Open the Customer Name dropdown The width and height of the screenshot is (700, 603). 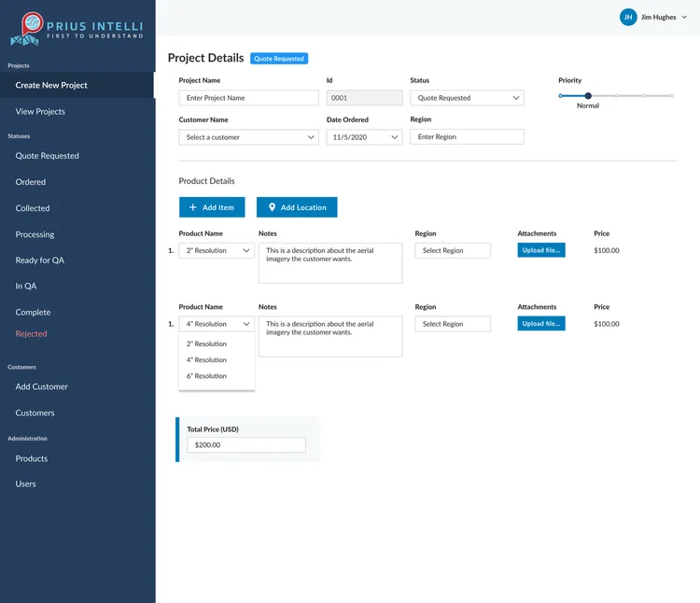point(248,137)
